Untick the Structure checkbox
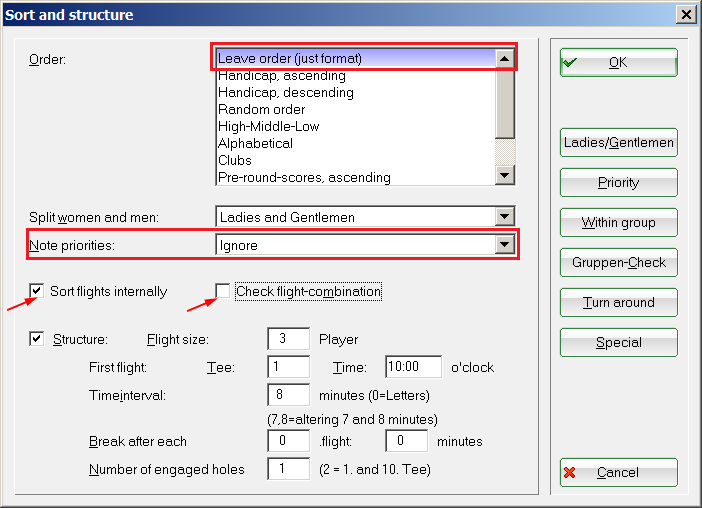Viewport: 702px width, 508px height. tap(36, 339)
